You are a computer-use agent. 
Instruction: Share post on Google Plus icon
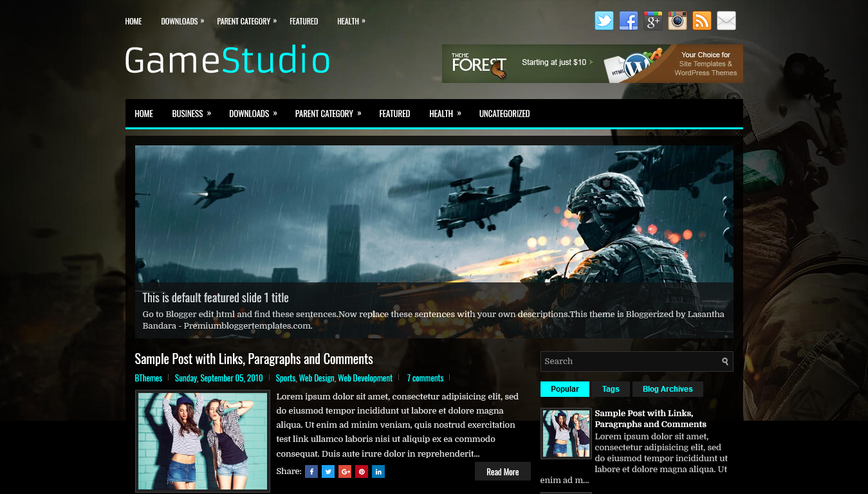(x=345, y=471)
